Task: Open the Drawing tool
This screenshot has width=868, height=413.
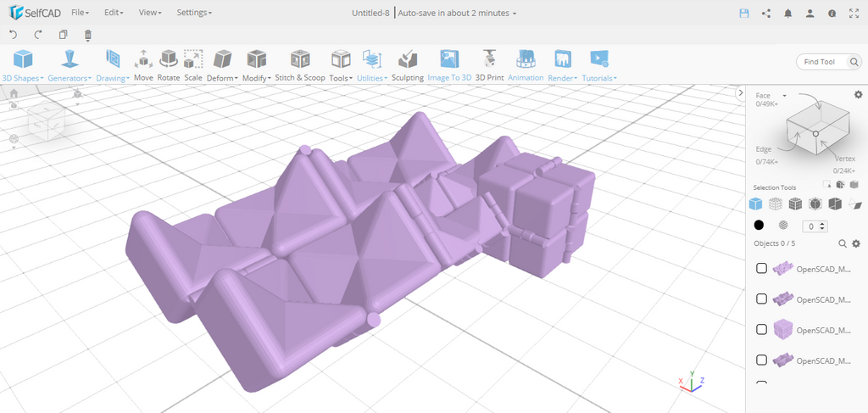Action: [113, 65]
